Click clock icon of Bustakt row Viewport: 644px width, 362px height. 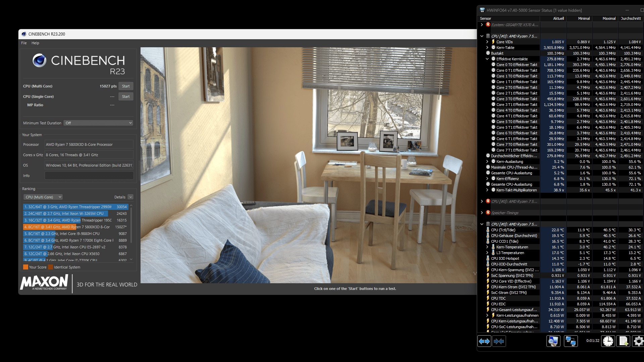[x=488, y=53]
